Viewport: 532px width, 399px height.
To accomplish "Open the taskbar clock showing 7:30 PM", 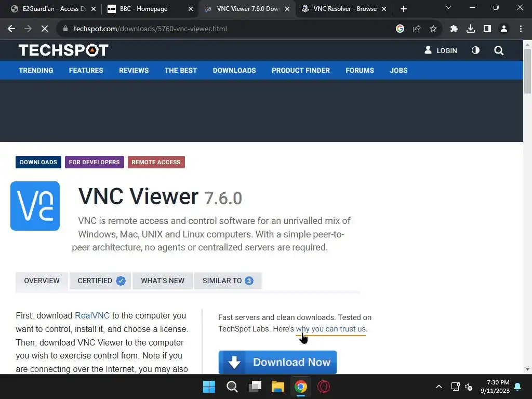I will pos(495,387).
